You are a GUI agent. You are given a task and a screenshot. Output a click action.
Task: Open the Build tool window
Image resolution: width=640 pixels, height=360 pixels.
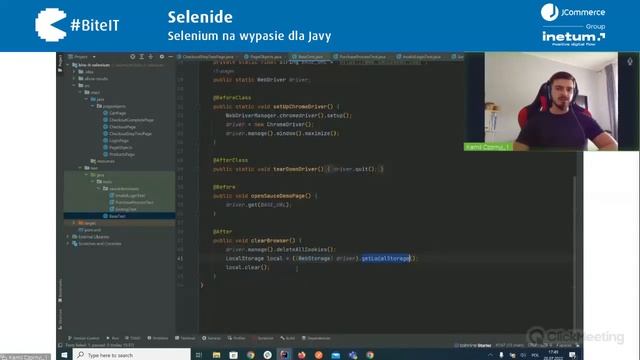pyautogui.click(x=288, y=338)
